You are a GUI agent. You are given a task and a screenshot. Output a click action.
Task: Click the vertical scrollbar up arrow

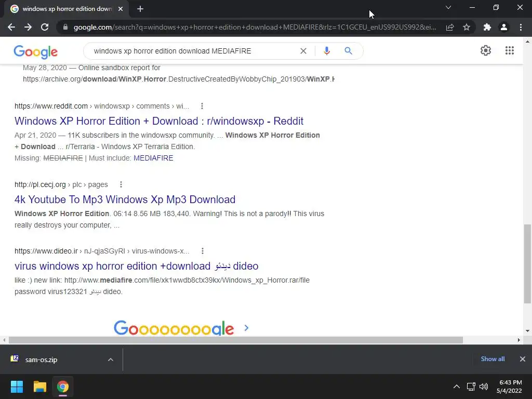[527, 42]
